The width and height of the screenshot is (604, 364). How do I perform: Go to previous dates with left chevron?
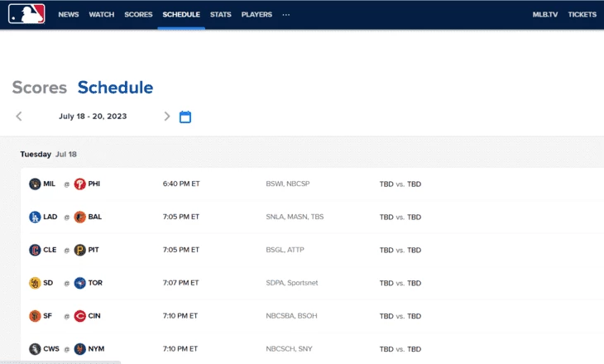19,117
